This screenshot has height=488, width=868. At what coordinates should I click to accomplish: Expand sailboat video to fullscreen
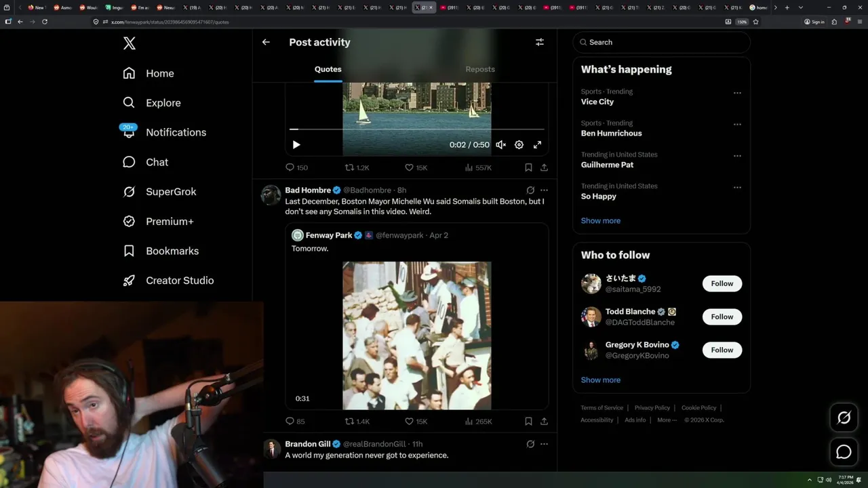[537, 144]
